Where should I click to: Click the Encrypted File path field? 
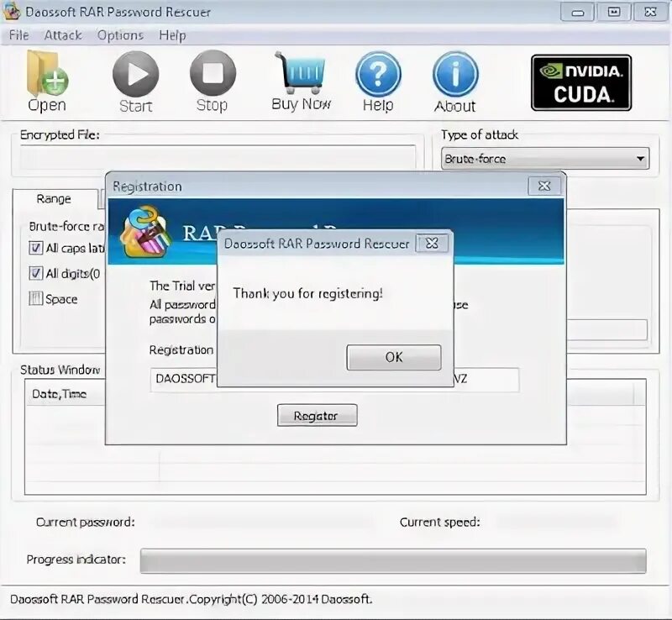pyautogui.click(x=218, y=157)
